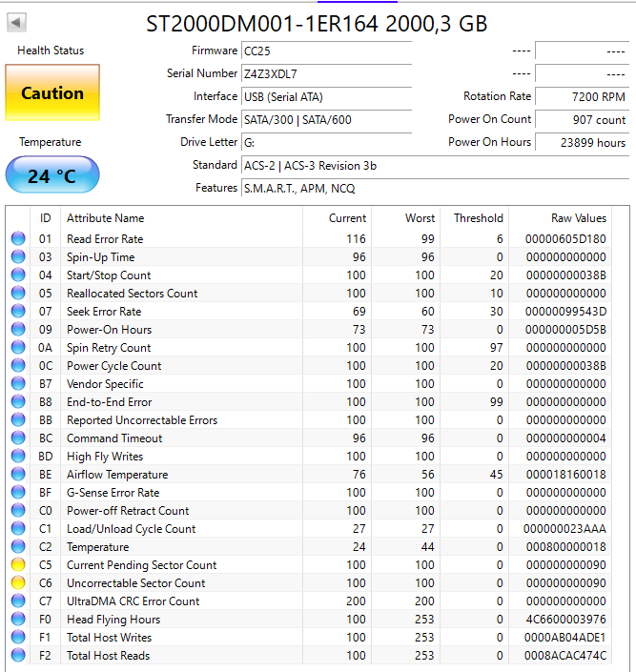Click the yellow status icon for Uncorrectable Sector Count

(x=18, y=583)
